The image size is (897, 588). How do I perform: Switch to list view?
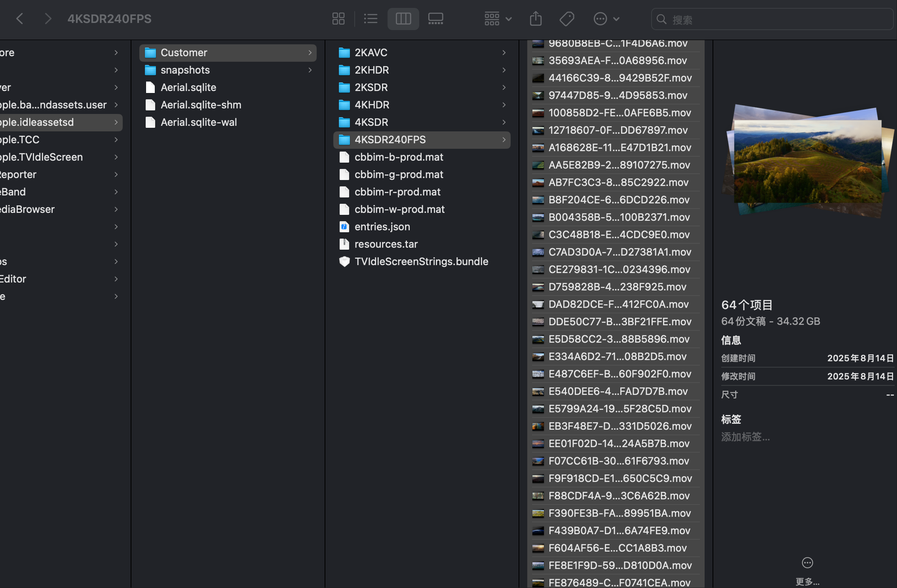point(371,19)
